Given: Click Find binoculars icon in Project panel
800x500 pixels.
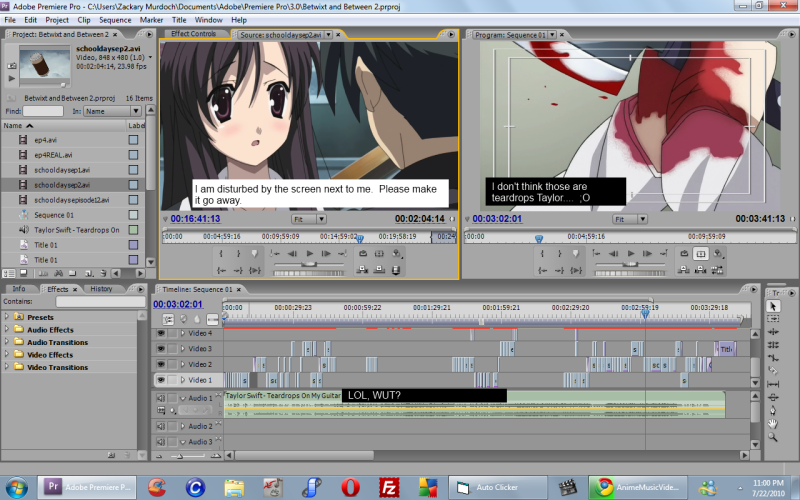Looking at the screenshot, I should (x=58, y=273).
